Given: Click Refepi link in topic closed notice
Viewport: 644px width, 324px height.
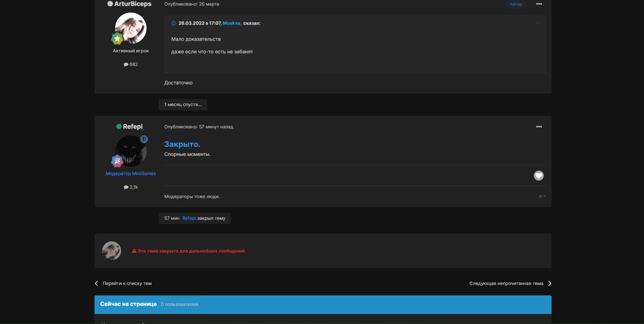Looking at the screenshot, I should (x=189, y=218).
